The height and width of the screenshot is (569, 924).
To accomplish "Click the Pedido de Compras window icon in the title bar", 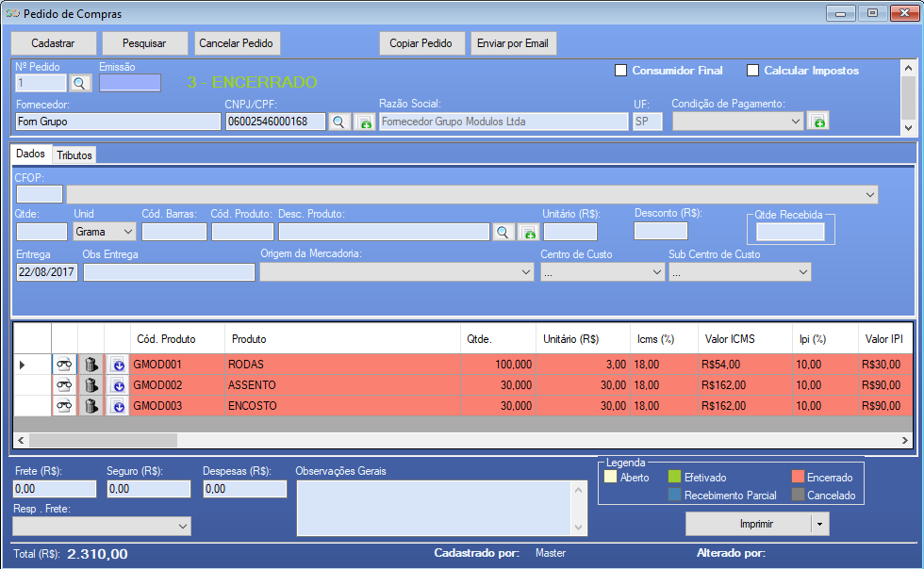I will point(12,13).
